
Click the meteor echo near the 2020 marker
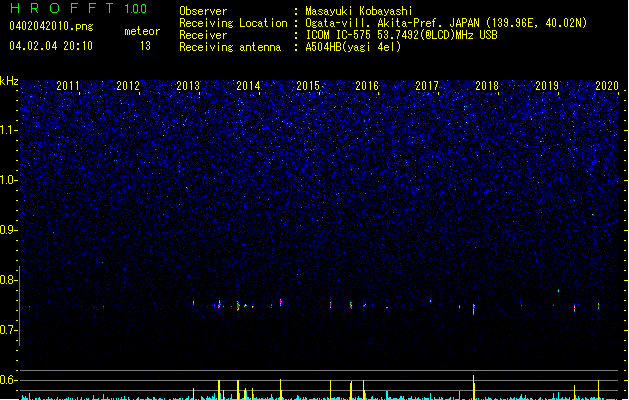click(599, 306)
